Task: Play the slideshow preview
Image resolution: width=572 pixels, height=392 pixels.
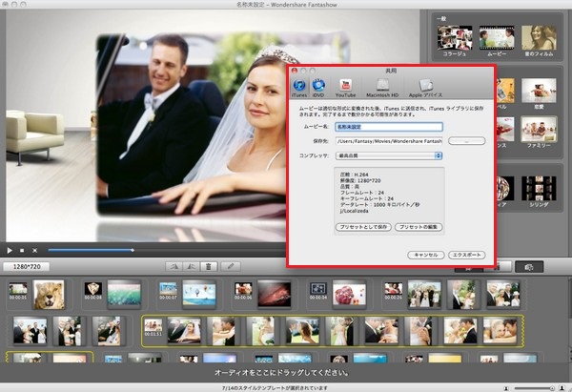Action: pyautogui.click(x=10, y=251)
